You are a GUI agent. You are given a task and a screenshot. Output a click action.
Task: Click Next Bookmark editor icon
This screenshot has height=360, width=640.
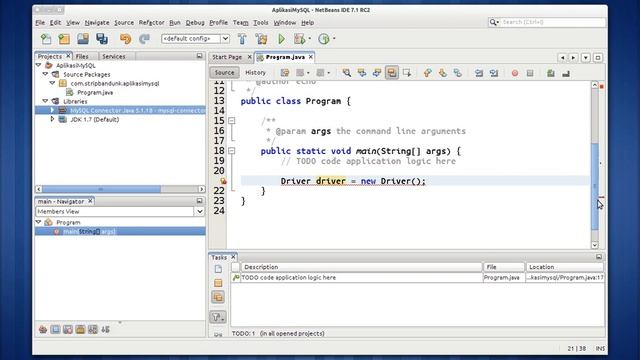pos(442,73)
